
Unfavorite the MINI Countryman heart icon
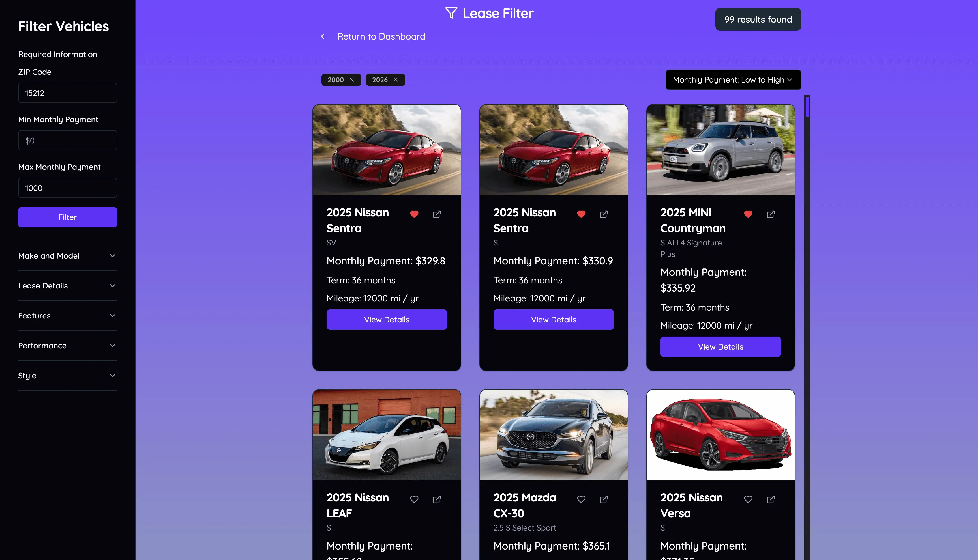coord(748,214)
